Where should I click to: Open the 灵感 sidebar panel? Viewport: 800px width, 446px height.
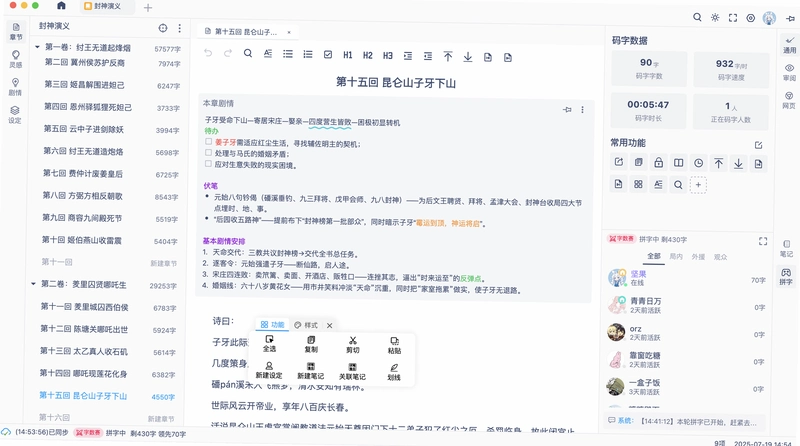click(16, 59)
